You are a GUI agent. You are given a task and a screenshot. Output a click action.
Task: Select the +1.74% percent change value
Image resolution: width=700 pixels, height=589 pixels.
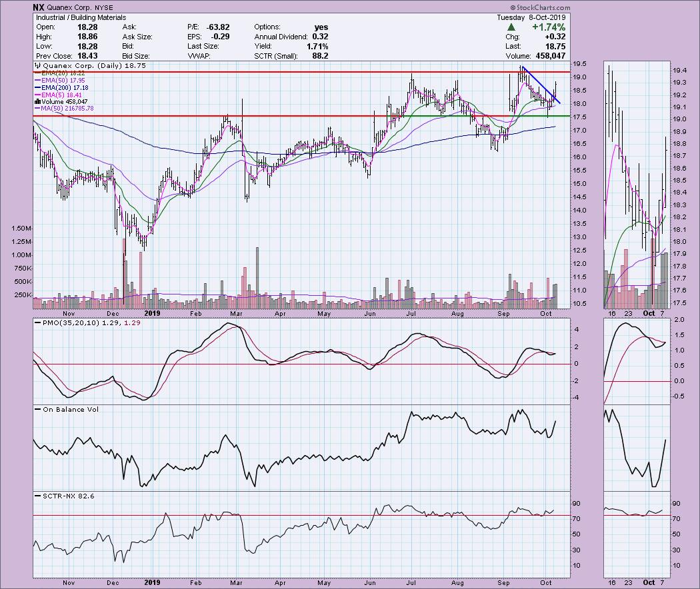(x=549, y=27)
